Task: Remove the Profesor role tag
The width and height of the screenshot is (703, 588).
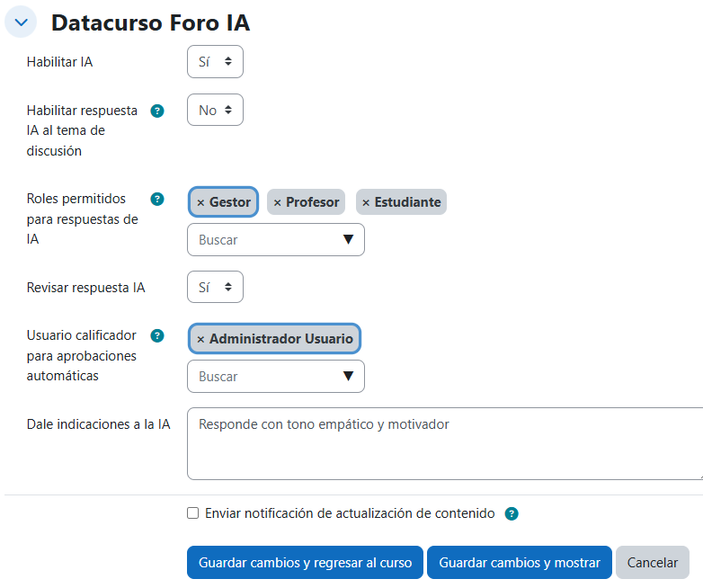Action: pyautogui.click(x=307, y=202)
